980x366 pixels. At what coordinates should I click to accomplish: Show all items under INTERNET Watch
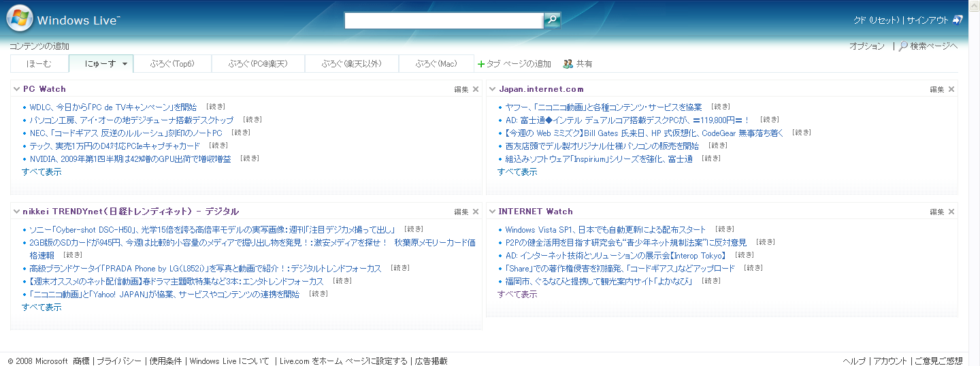[x=517, y=294]
